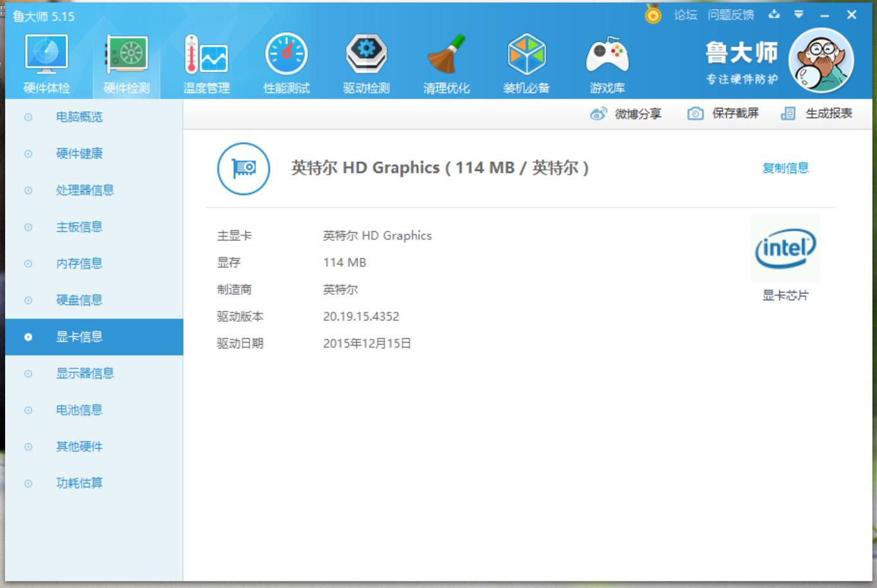Open the title bar dropdown arrow menu
The width and height of the screenshot is (877, 588).
[798, 13]
